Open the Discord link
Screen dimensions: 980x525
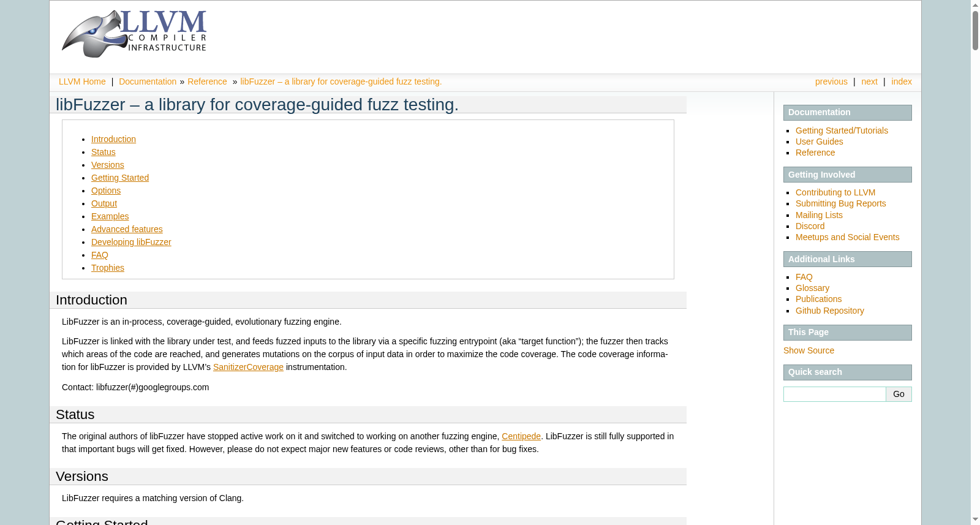click(x=810, y=226)
